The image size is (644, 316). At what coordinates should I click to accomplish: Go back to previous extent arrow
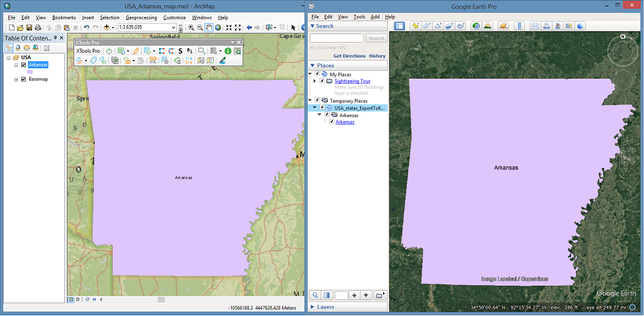[x=249, y=28]
